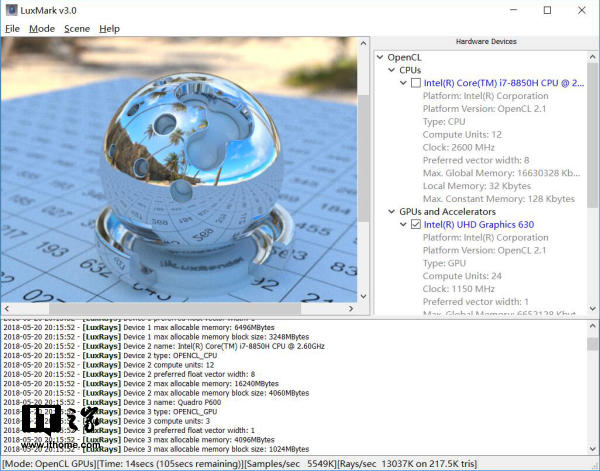The width and height of the screenshot is (600, 471).
Task: Click the 'Compute Units: 12' row
Action: pyautogui.click(x=462, y=134)
